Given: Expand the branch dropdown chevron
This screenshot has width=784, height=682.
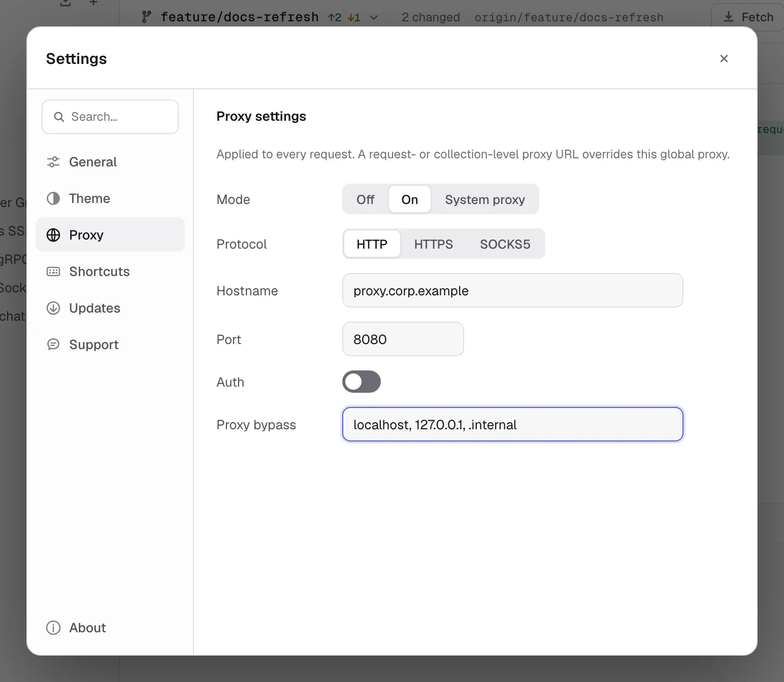Looking at the screenshot, I should (374, 18).
